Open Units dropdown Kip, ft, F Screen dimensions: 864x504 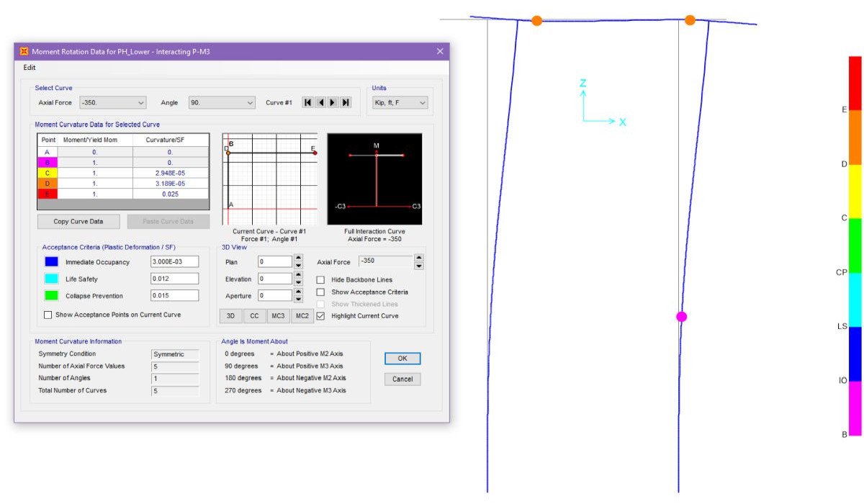click(x=400, y=103)
